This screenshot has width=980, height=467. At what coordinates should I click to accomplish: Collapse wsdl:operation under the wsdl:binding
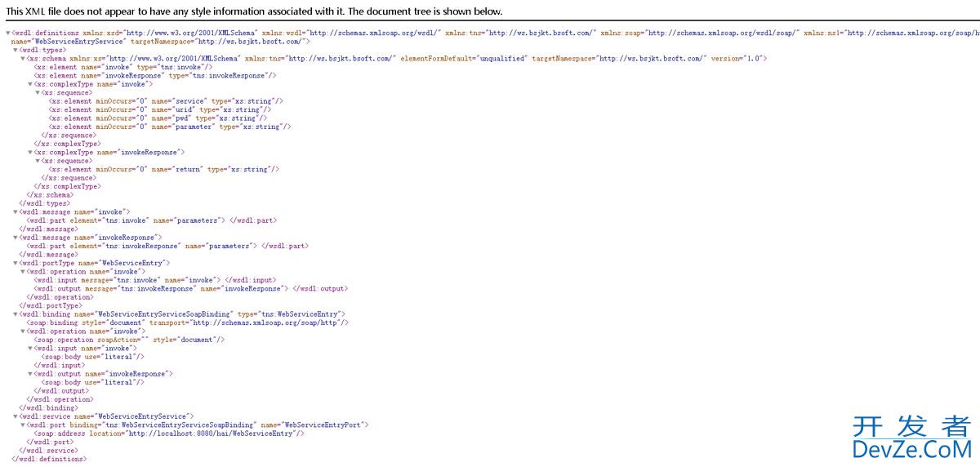[x=23, y=331]
